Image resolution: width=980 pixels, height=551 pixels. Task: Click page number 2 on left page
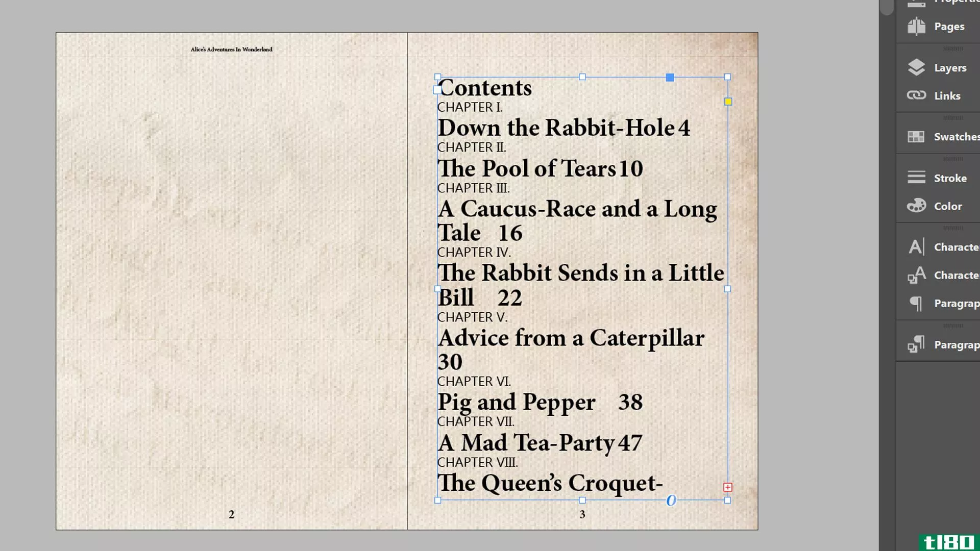[231, 515]
